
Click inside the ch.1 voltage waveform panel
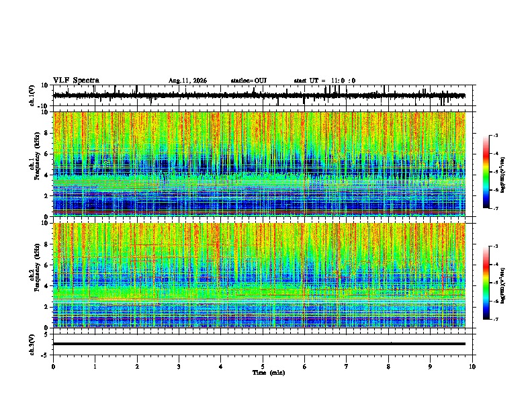coord(264,95)
